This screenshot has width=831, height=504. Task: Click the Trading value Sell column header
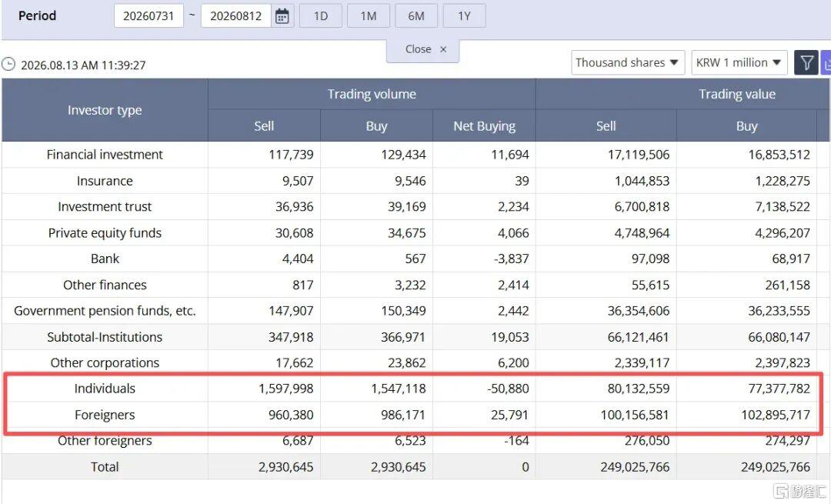point(606,126)
